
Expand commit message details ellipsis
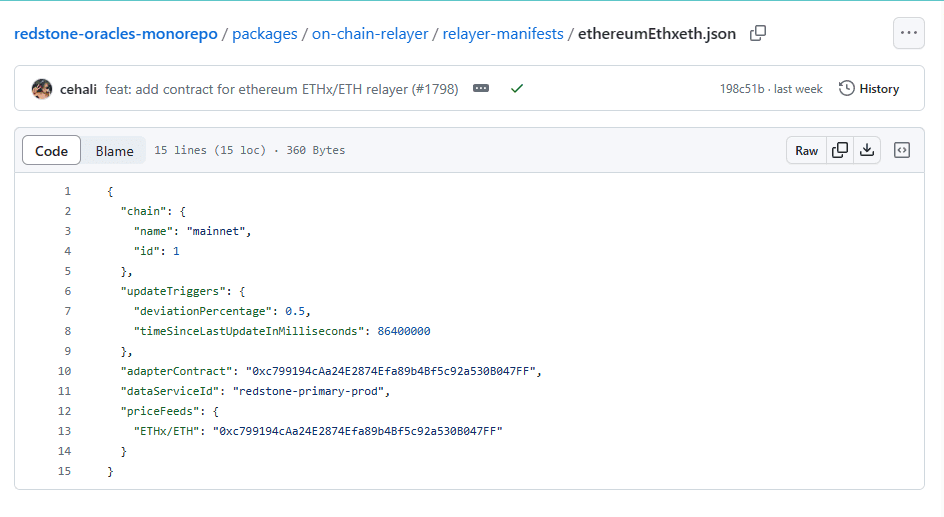pyautogui.click(x=481, y=89)
